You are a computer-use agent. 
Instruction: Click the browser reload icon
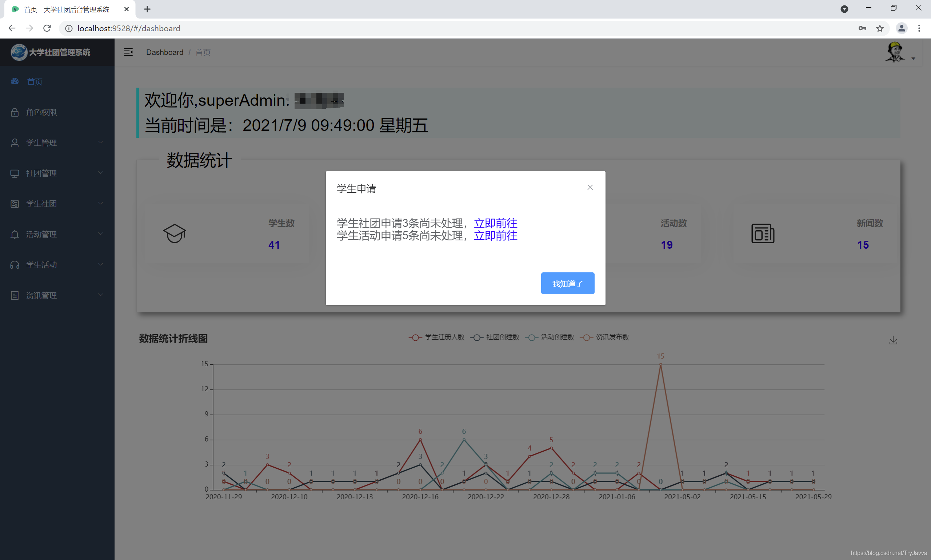click(47, 28)
